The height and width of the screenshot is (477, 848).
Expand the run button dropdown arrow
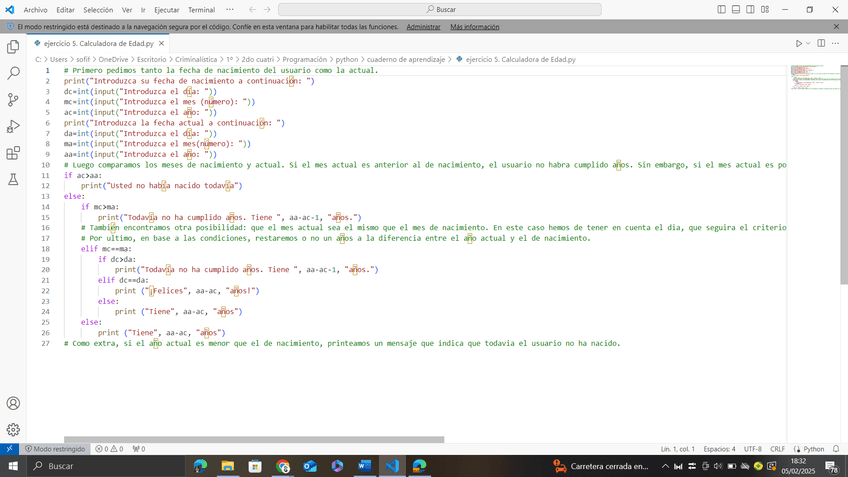tap(810, 44)
